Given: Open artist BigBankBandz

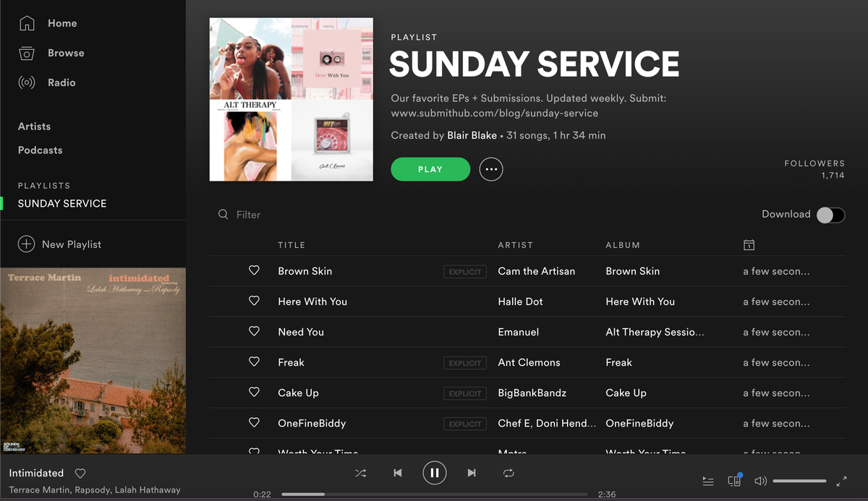Looking at the screenshot, I should coord(532,393).
